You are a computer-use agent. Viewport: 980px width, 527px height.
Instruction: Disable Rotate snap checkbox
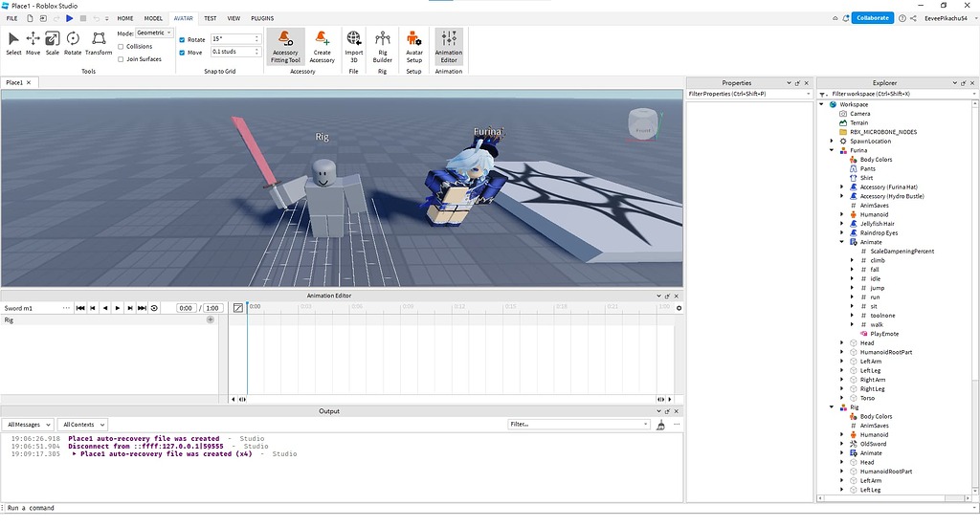pyautogui.click(x=182, y=40)
